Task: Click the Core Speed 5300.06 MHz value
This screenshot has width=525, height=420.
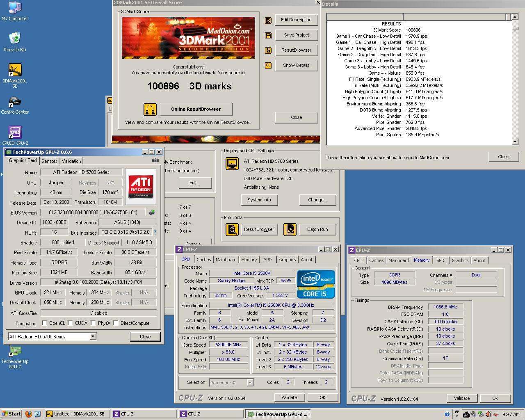Action: [x=228, y=345]
